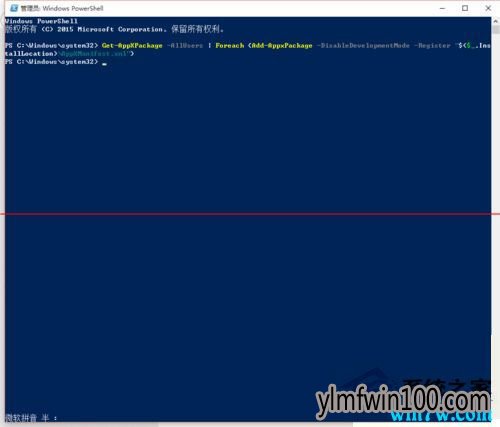
Task: Minimize the PowerShell window
Action: point(443,8)
